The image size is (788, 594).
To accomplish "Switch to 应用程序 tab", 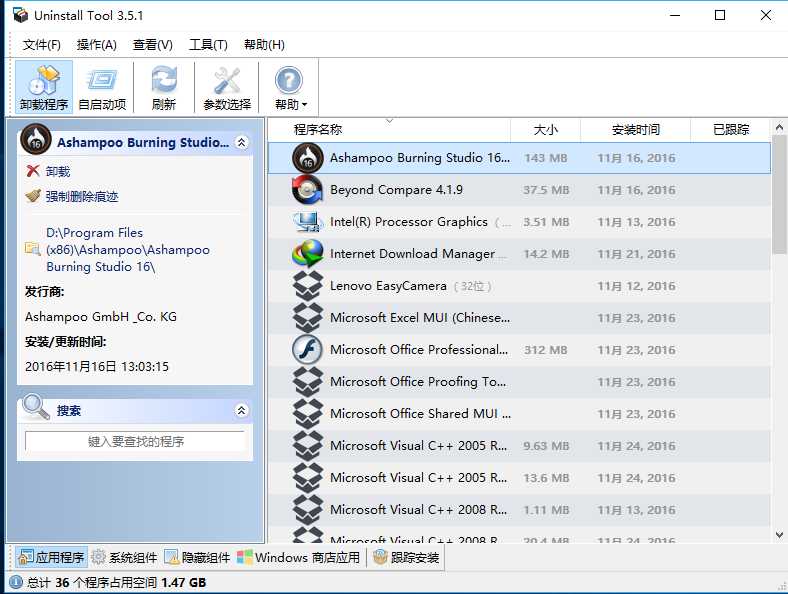I will (51, 557).
